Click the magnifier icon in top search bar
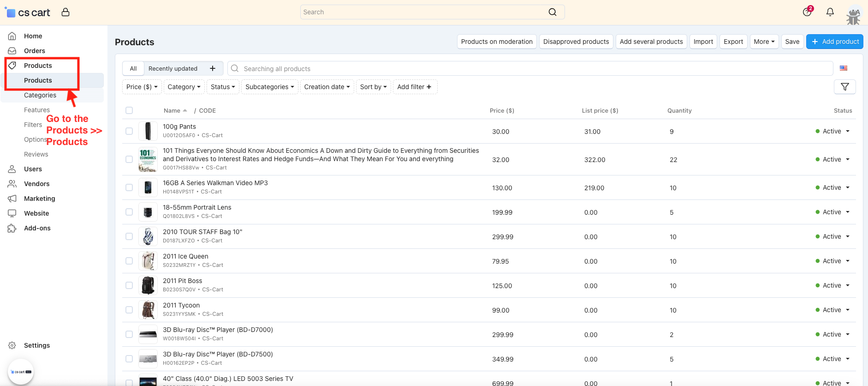Viewport: 868px width, 386px height. pyautogui.click(x=553, y=12)
